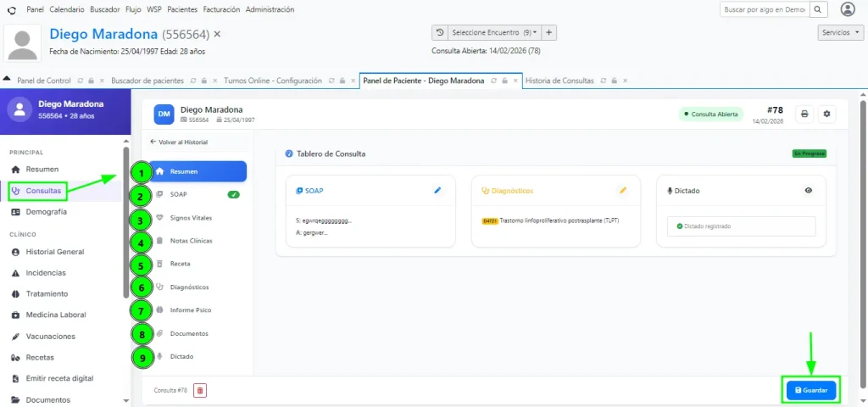The height and width of the screenshot is (407, 868).
Task: Close the Panel de Control tab
Action: tap(102, 81)
